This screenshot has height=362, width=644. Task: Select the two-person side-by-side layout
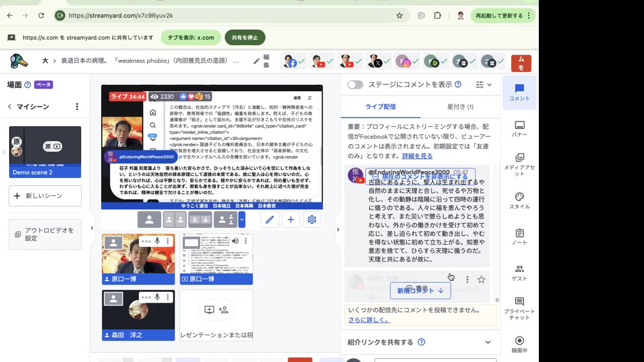pyautogui.click(x=175, y=220)
